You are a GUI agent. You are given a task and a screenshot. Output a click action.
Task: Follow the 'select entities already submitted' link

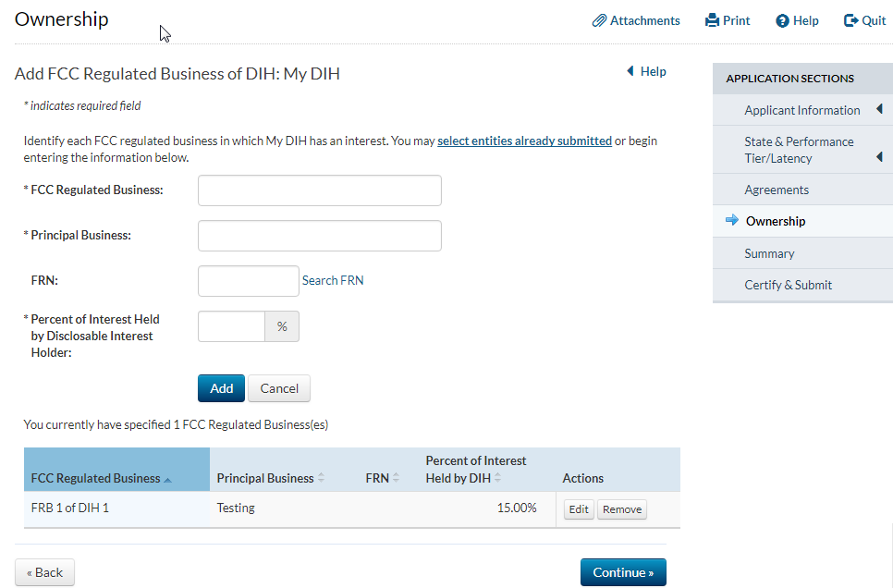click(524, 141)
